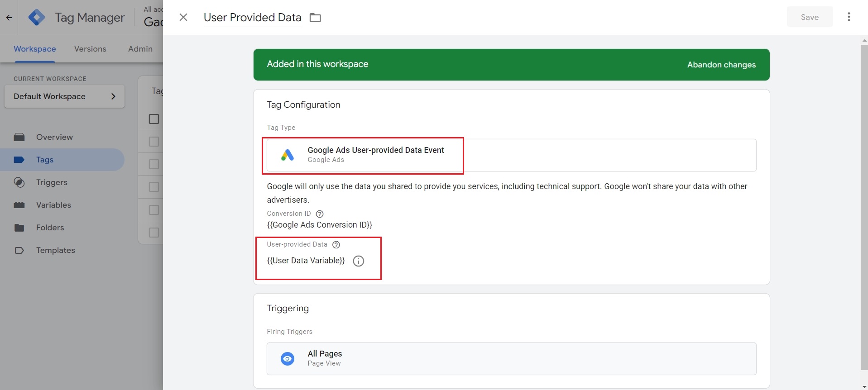The height and width of the screenshot is (390, 868).
Task: Click the Overview sidebar icon
Action: tap(19, 137)
